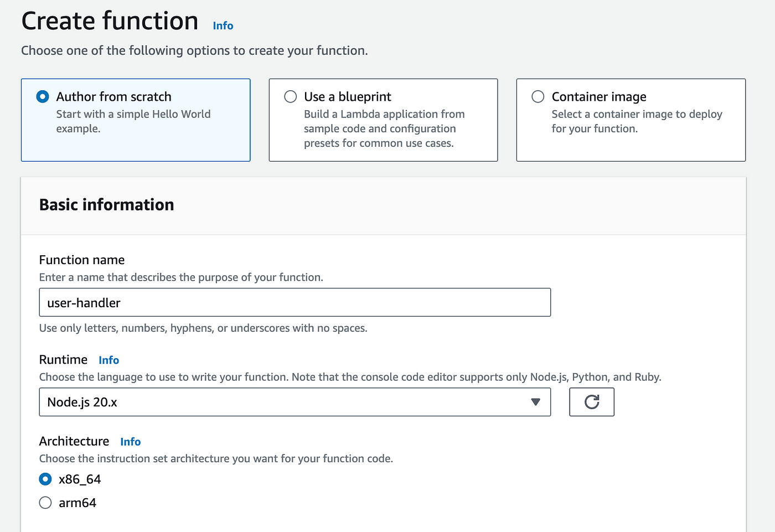The height and width of the screenshot is (532, 775).
Task: Click the Function name input field
Action: pos(294,303)
